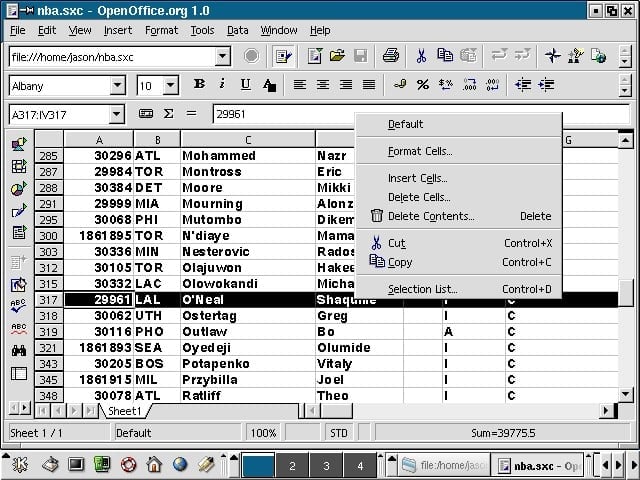The width and height of the screenshot is (640, 480).
Task: Switch to virtual desktop 3
Action: tap(326, 465)
